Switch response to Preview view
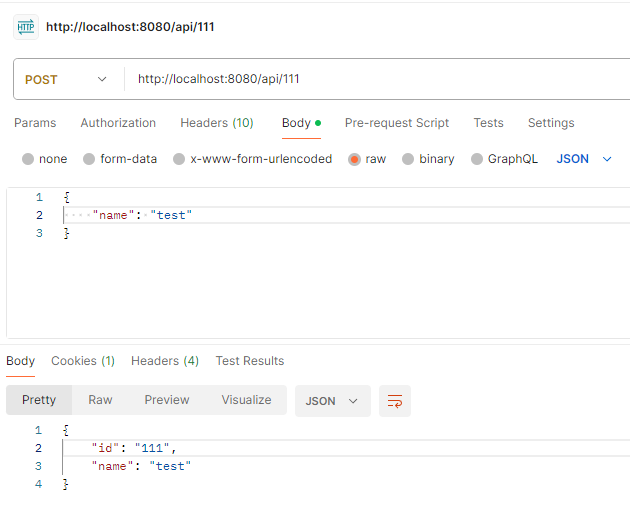Image resolution: width=630 pixels, height=518 pixels. click(166, 400)
